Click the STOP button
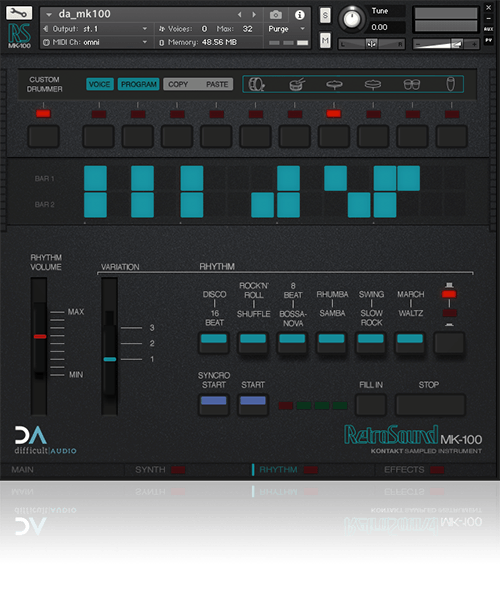Viewport: 500px width, 589px height. click(431, 405)
